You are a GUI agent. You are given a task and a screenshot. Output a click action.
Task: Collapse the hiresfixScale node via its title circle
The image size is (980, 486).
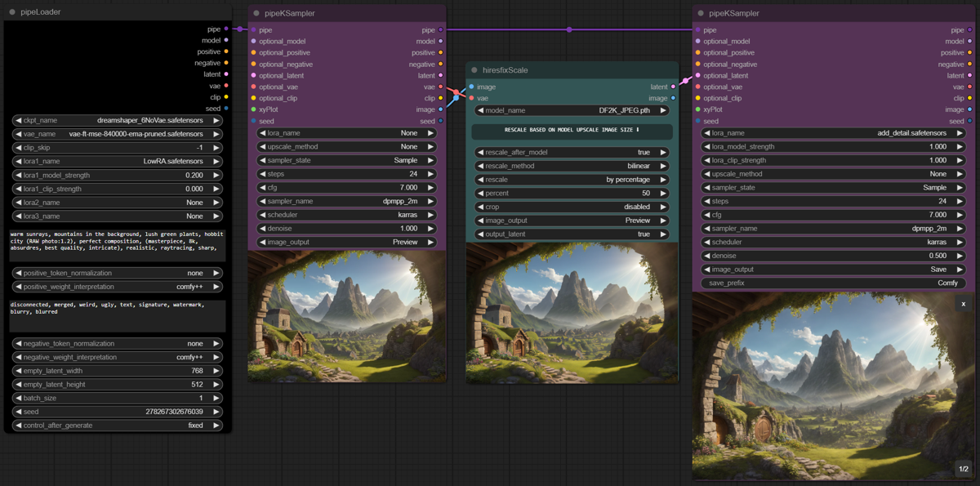[x=476, y=70]
